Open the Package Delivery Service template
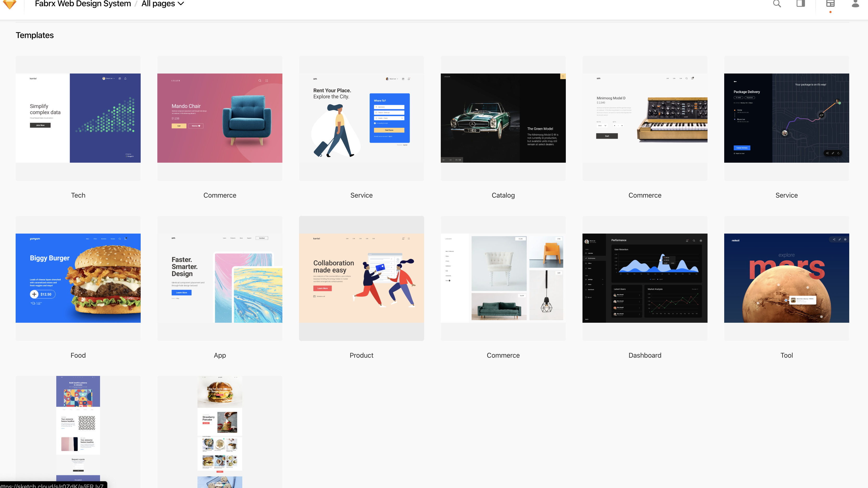The width and height of the screenshot is (868, 488). point(786,118)
